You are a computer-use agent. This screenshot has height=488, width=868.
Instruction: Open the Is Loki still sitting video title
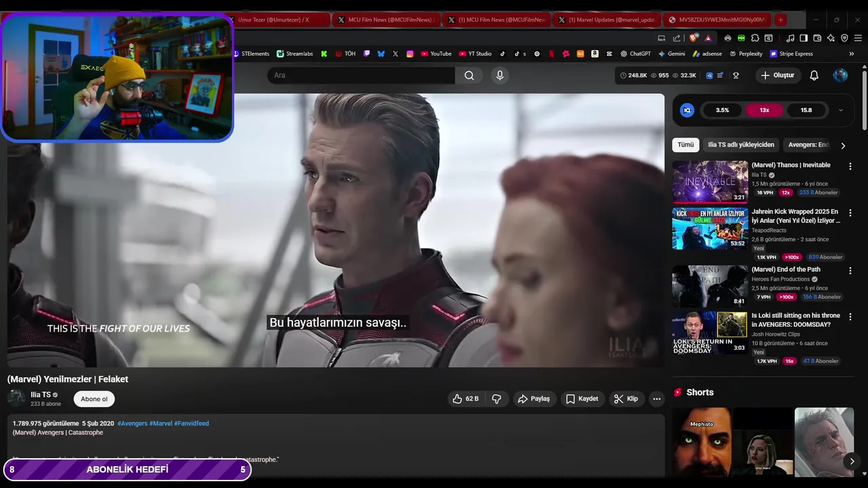pos(795,320)
